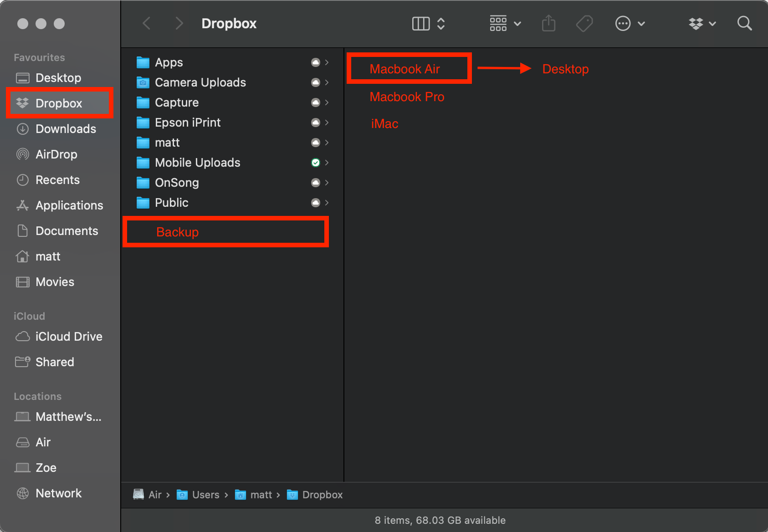Select the Zoe computer under Locations
Screen dimensions: 768x532
pos(60,468)
